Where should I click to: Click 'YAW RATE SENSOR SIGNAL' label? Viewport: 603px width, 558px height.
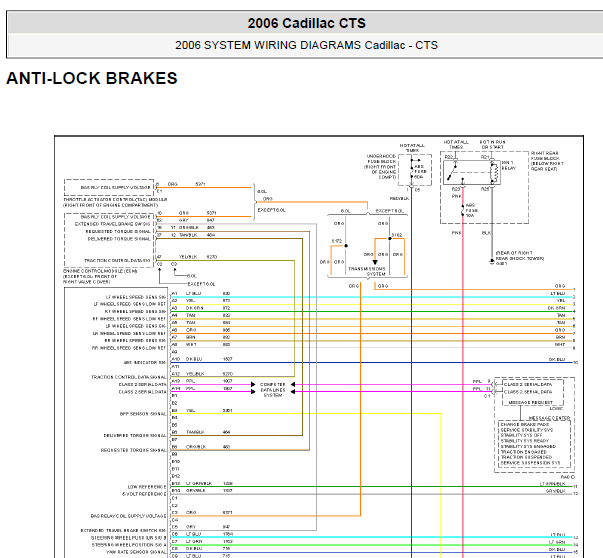[x=136, y=553]
